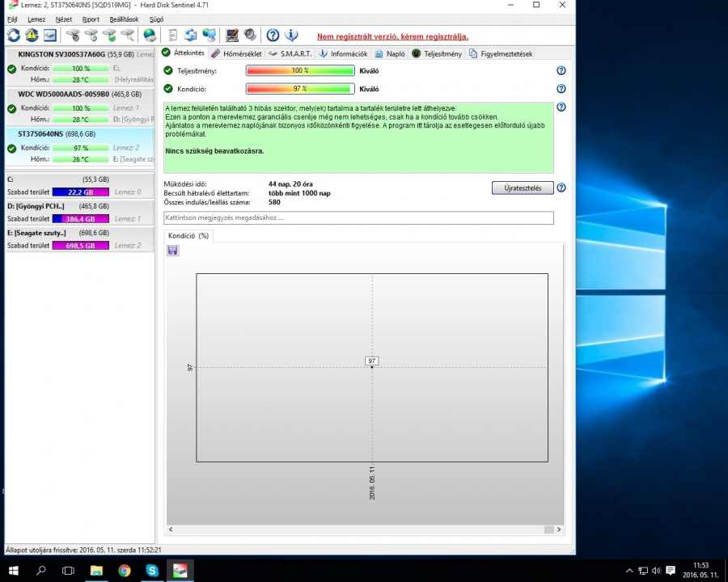728x582 pixels.
Task: Switch to the Figyelmeztetések tab
Action: click(x=501, y=54)
